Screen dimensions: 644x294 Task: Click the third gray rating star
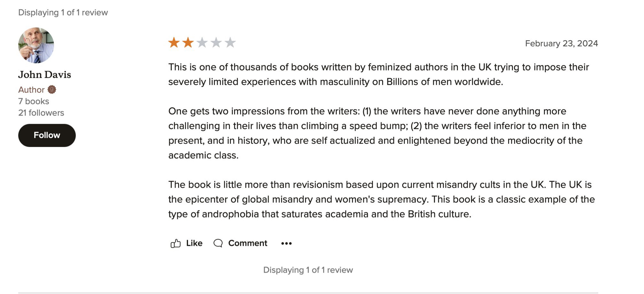tap(202, 42)
